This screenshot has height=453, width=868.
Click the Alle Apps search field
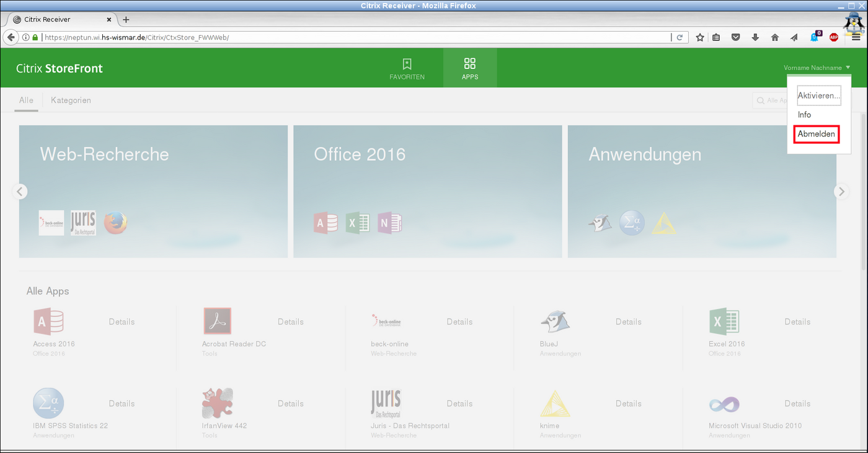click(x=769, y=101)
